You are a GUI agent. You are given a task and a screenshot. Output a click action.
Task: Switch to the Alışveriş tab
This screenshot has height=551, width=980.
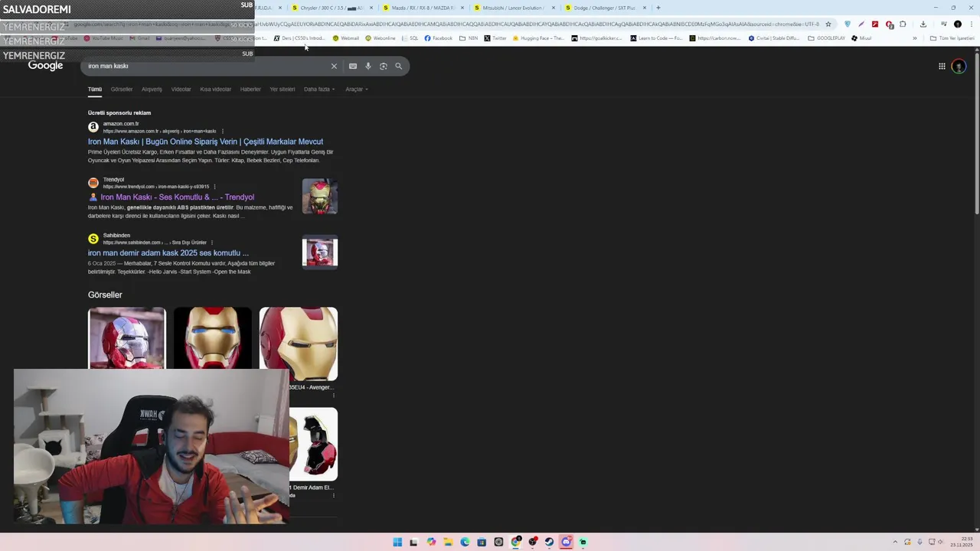(x=152, y=89)
